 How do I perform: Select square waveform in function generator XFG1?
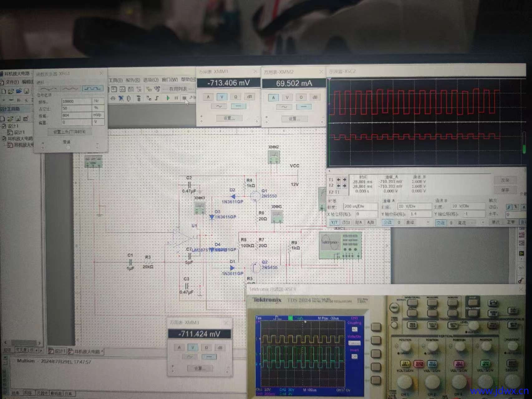92,89
